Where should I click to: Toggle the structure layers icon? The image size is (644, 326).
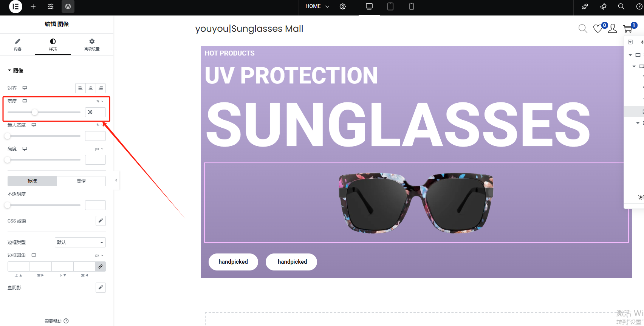pyautogui.click(x=68, y=6)
